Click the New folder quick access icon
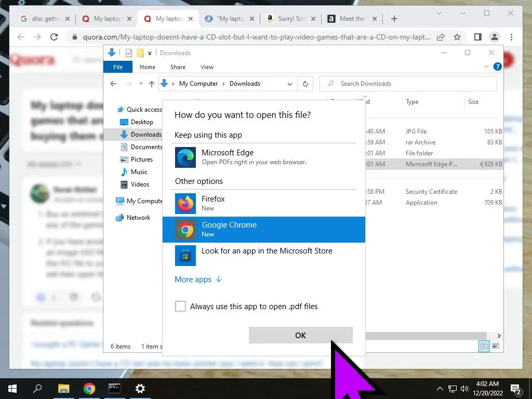The width and height of the screenshot is (532, 399). click(140, 53)
